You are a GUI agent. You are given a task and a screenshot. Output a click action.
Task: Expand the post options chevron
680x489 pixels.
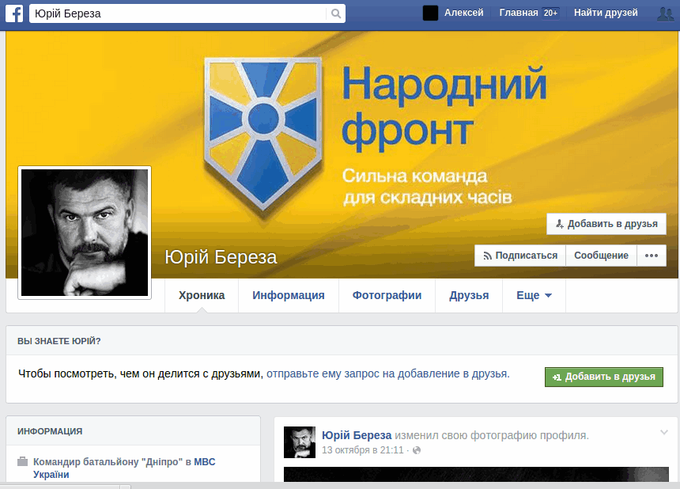[x=664, y=432]
